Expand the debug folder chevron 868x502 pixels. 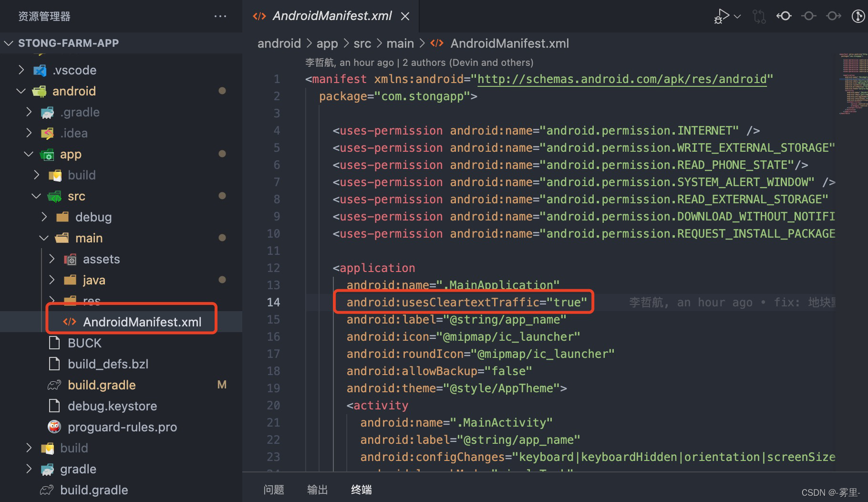(44, 217)
